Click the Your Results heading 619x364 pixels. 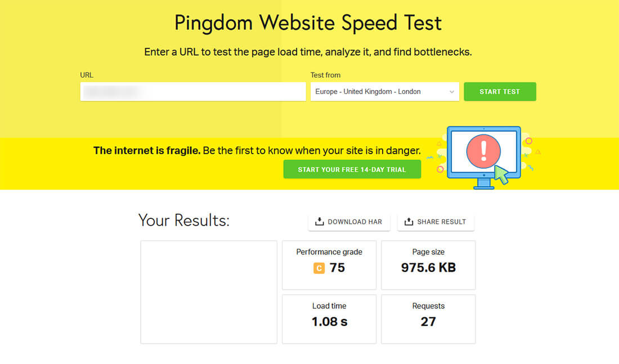(x=185, y=220)
